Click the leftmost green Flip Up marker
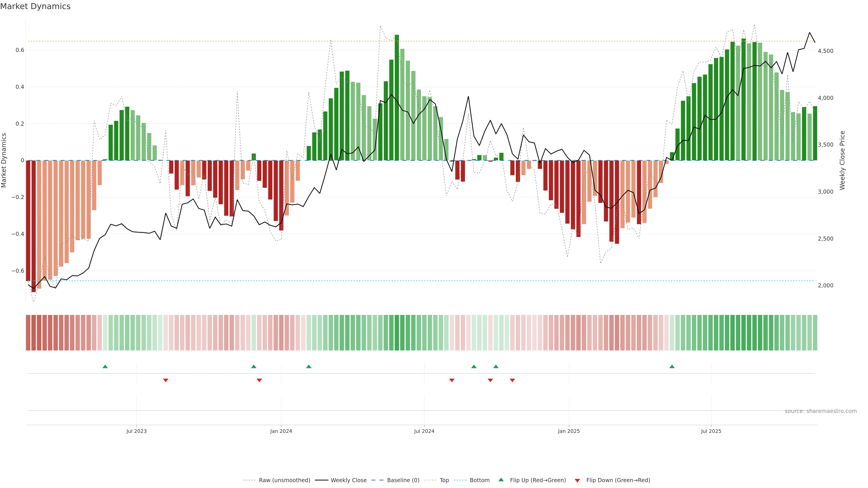Image resolution: width=868 pixels, height=488 pixels. tap(105, 366)
